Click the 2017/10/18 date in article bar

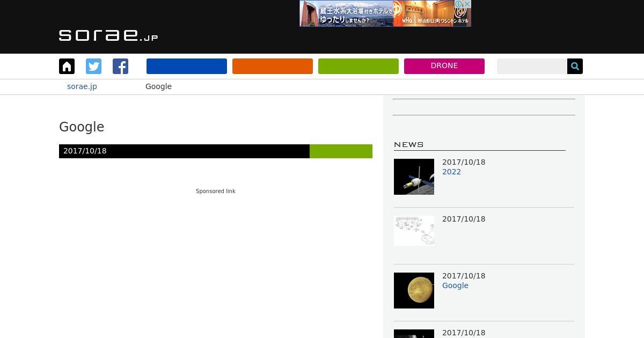point(85,151)
